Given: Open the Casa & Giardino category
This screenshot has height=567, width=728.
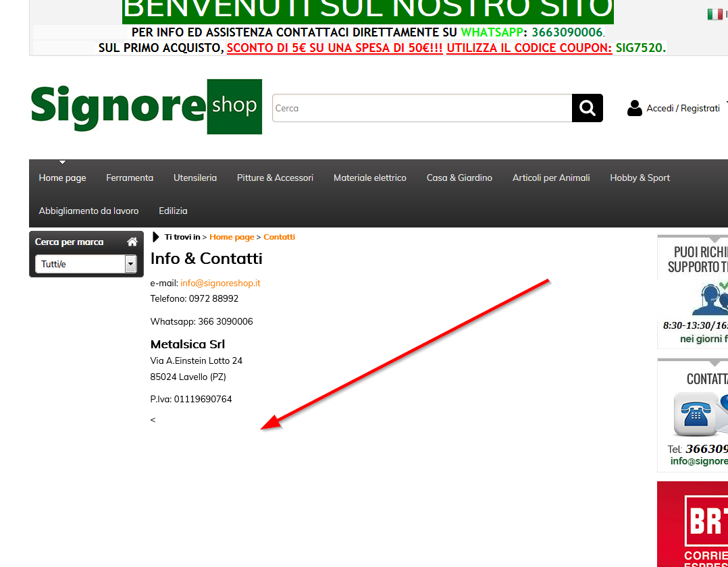Looking at the screenshot, I should pyautogui.click(x=459, y=178).
